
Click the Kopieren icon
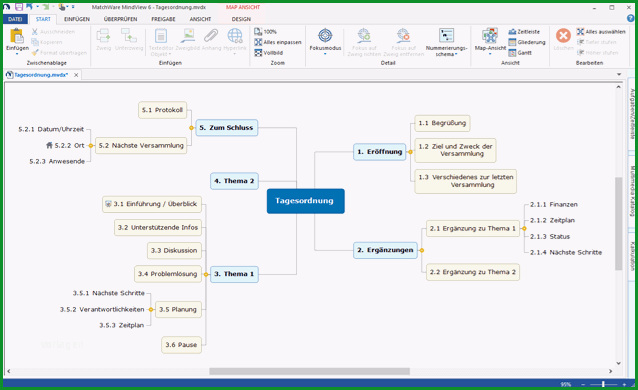tap(35, 42)
